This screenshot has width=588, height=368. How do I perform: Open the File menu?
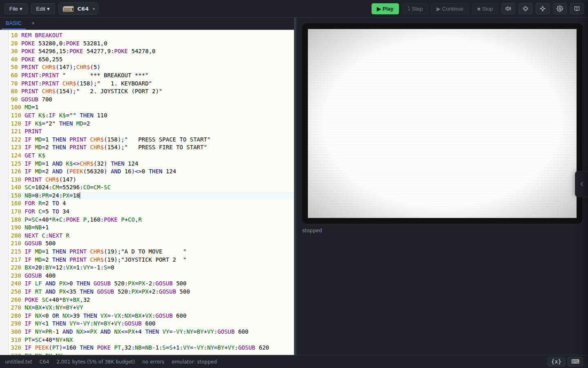pyautogui.click(x=16, y=9)
